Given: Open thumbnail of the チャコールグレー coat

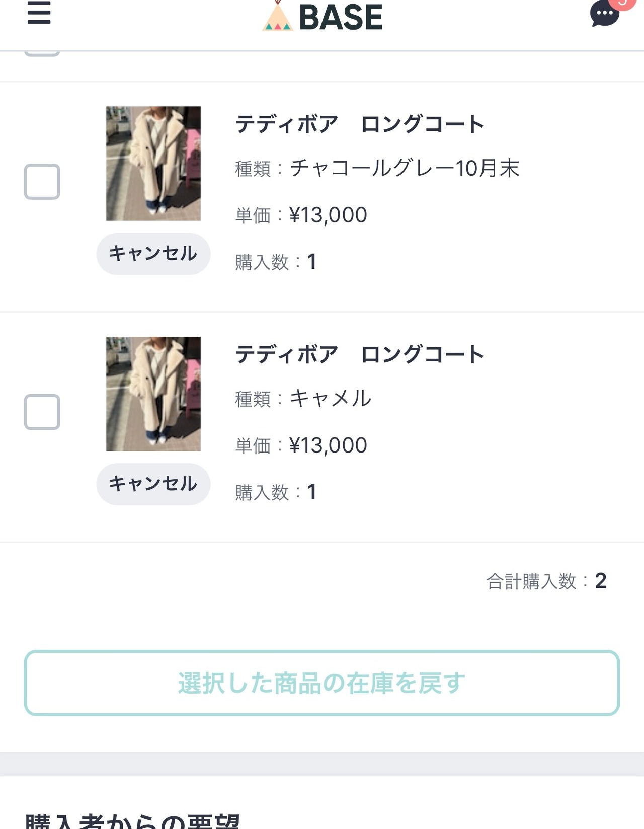Looking at the screenshot, I should 153,164.
